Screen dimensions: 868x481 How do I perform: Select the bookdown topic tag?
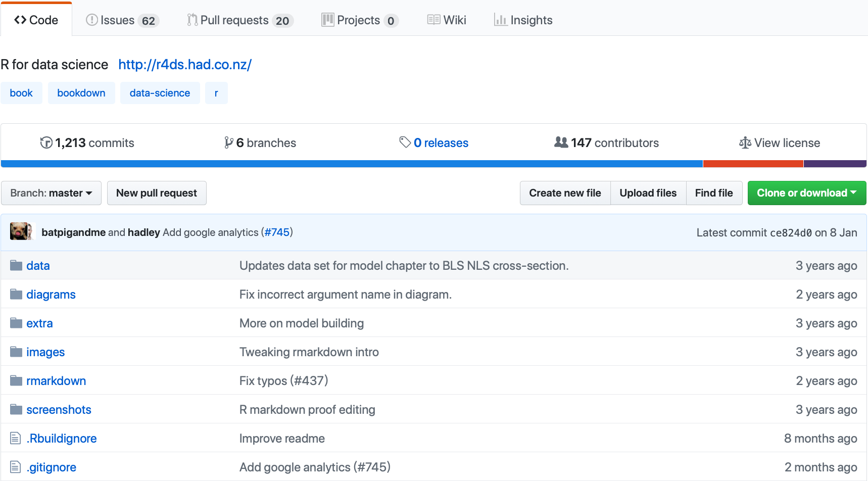[81, 93]
